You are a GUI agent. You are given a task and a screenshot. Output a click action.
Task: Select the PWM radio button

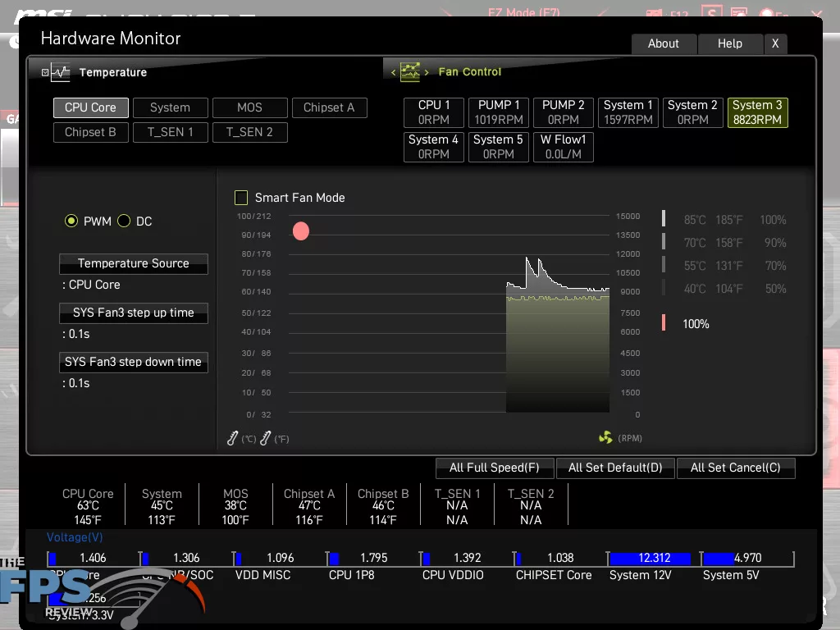click(71, 221)
